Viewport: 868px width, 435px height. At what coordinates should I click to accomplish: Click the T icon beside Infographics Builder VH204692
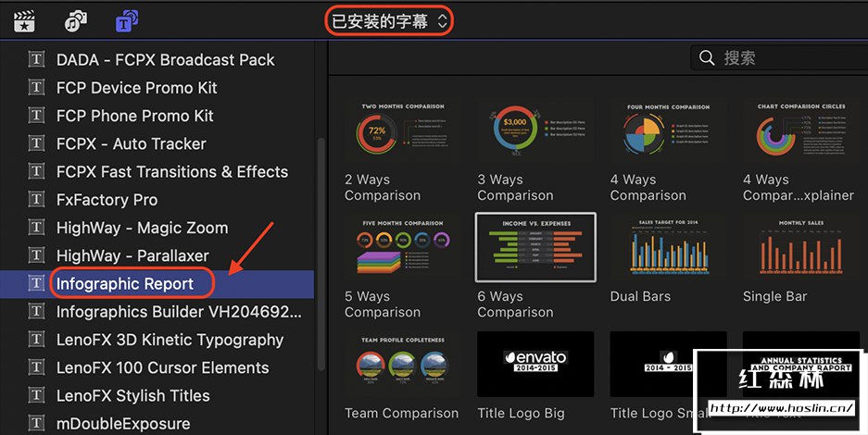pyautogui.click(x=36, y=312)
